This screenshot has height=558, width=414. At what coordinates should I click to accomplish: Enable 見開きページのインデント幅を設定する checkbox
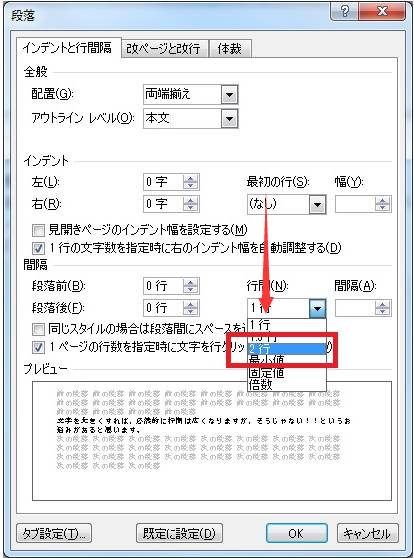click(38, 230)
